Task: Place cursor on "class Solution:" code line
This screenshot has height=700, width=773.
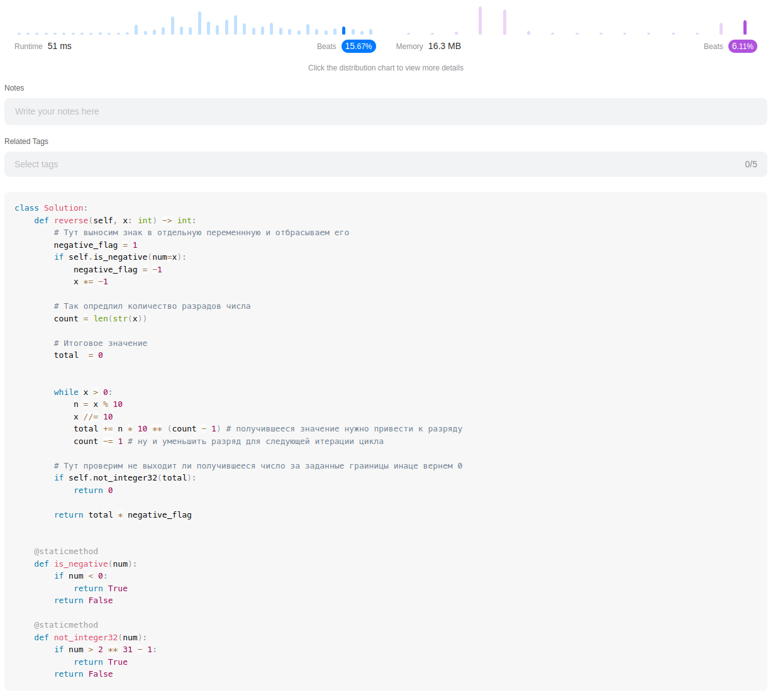Action: (51, 208)
